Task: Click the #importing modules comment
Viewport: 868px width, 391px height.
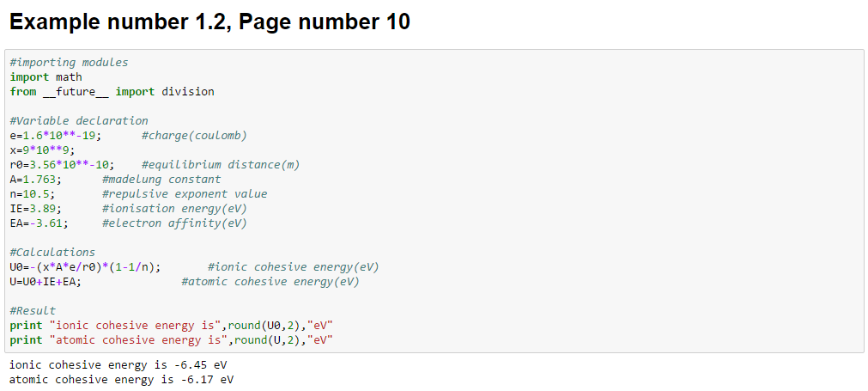Action: tap(70, 63)
